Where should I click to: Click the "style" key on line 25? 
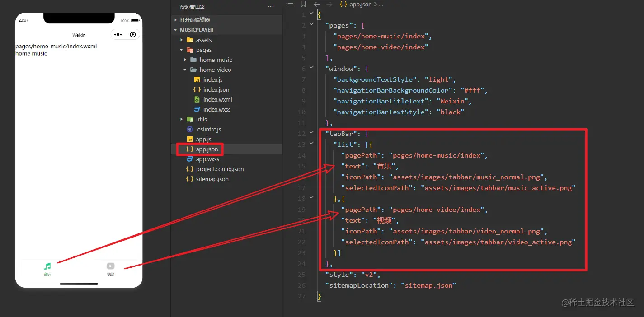coord(339,275)
